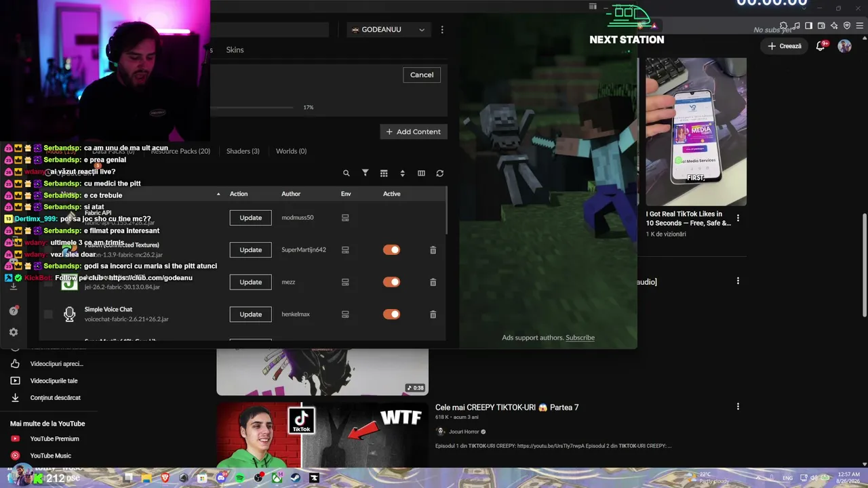
Task: Click the Creează button on YouTube
Action: coord(785,46)
